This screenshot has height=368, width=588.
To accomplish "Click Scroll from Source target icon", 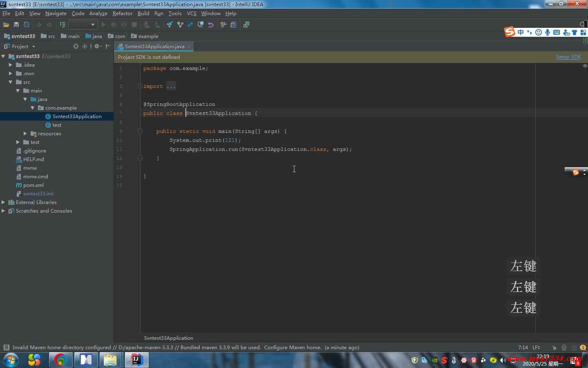I will pos(76,46).
